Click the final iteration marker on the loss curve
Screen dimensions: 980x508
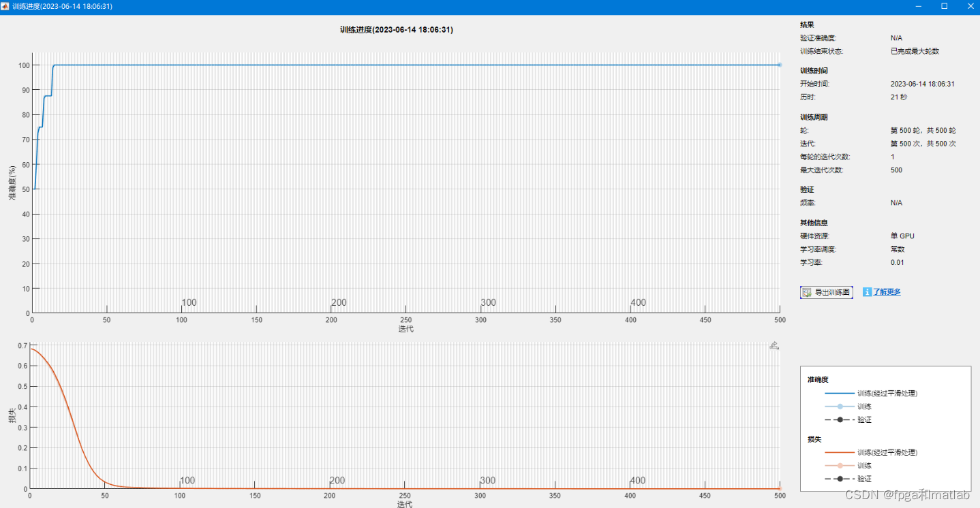[x=780, y=488]
